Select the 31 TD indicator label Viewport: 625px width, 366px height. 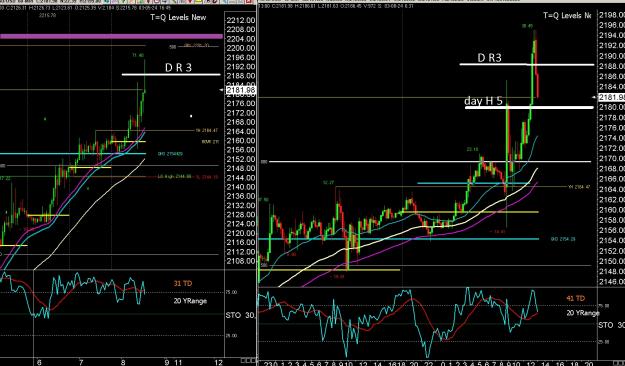point(183,283)
